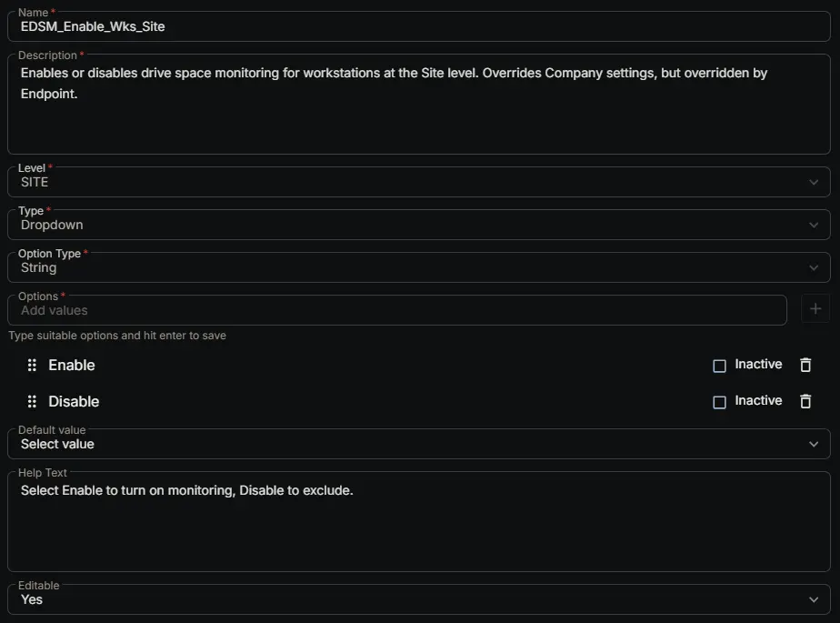The width and height of the screenshot is (840, 623).
Task: Click the plus icon to add option value
Action: [815, 309]
